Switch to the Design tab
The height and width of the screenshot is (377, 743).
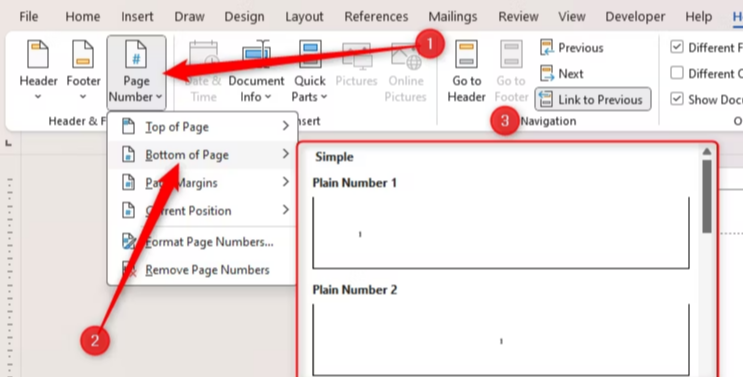(x=244, y=17)
